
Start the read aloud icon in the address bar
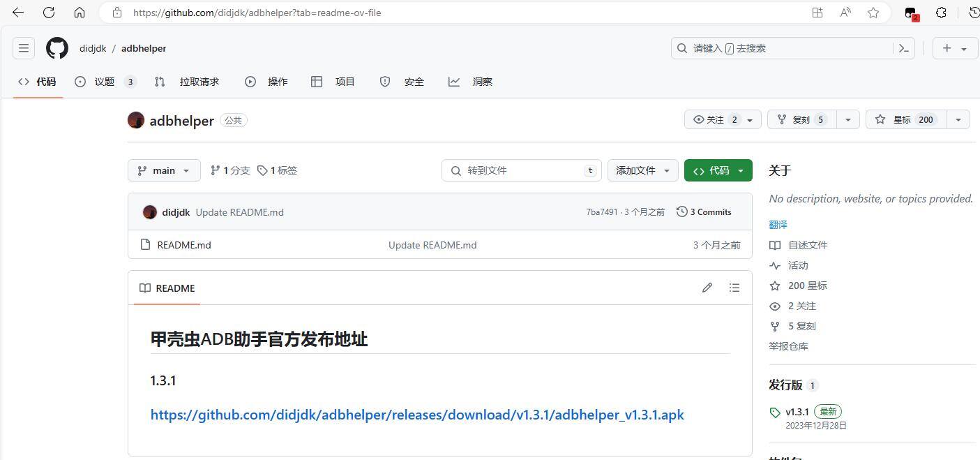845,13
